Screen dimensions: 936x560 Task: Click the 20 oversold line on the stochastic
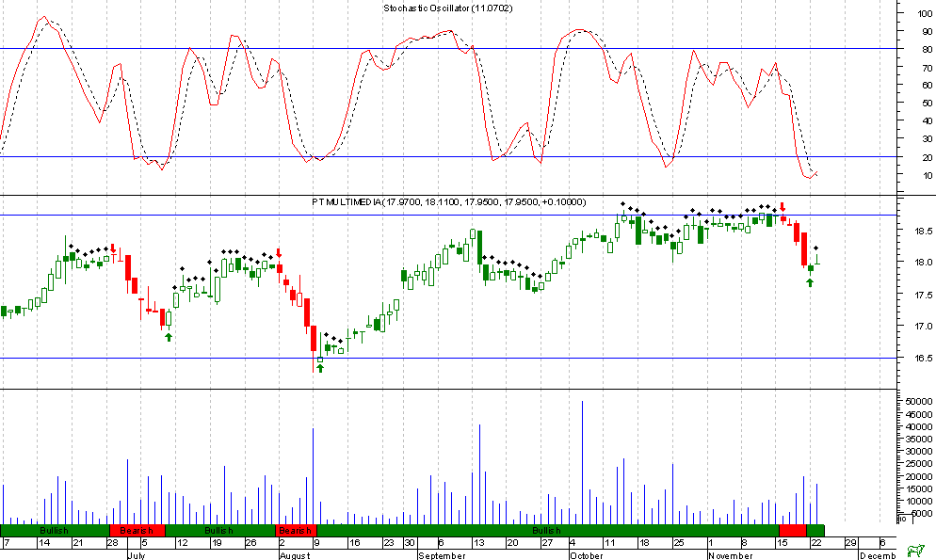click(x=447, y=157)
